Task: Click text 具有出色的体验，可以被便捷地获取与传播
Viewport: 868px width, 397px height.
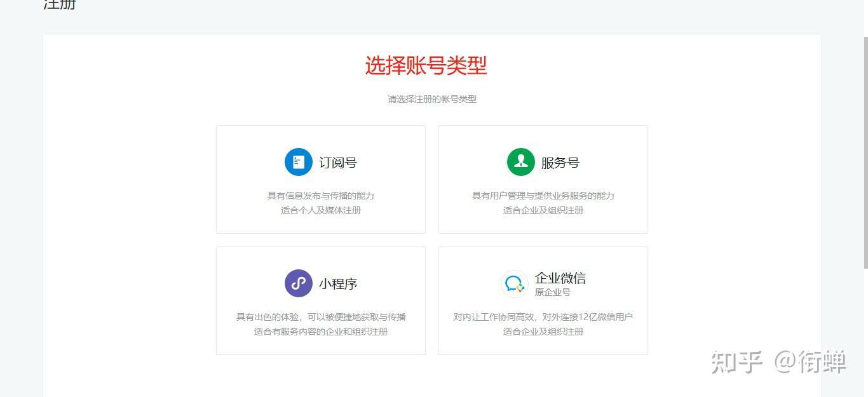Action: [x=321, y=317]
